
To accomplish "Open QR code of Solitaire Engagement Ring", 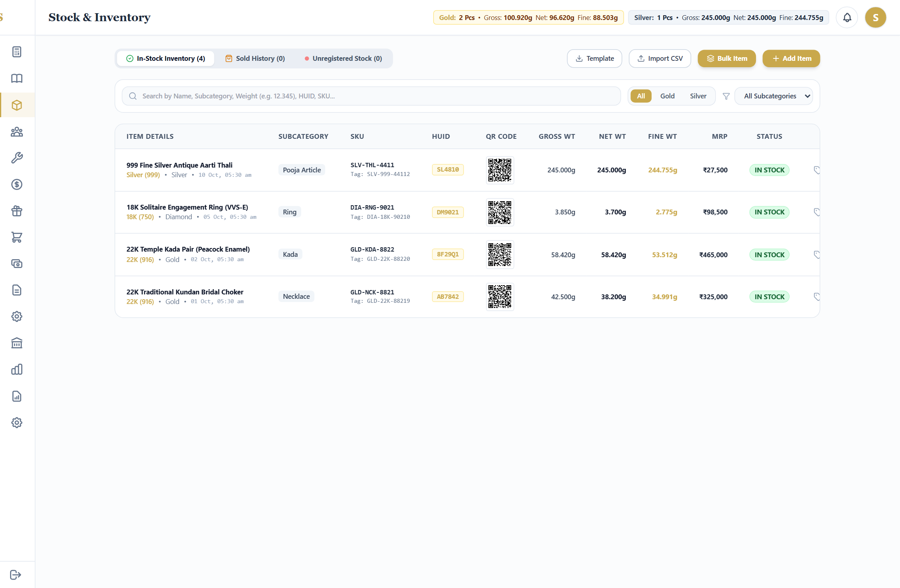I will [500, 212].
